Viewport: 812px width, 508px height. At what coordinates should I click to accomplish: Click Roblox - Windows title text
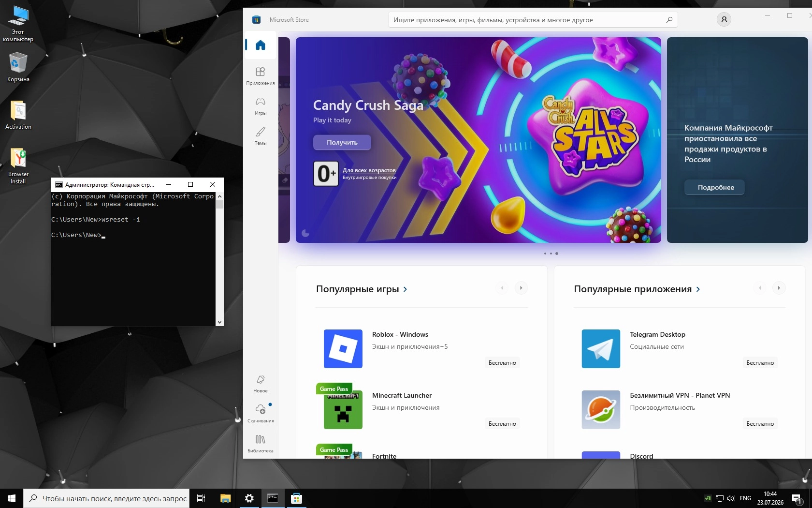(x=400, y=334)
